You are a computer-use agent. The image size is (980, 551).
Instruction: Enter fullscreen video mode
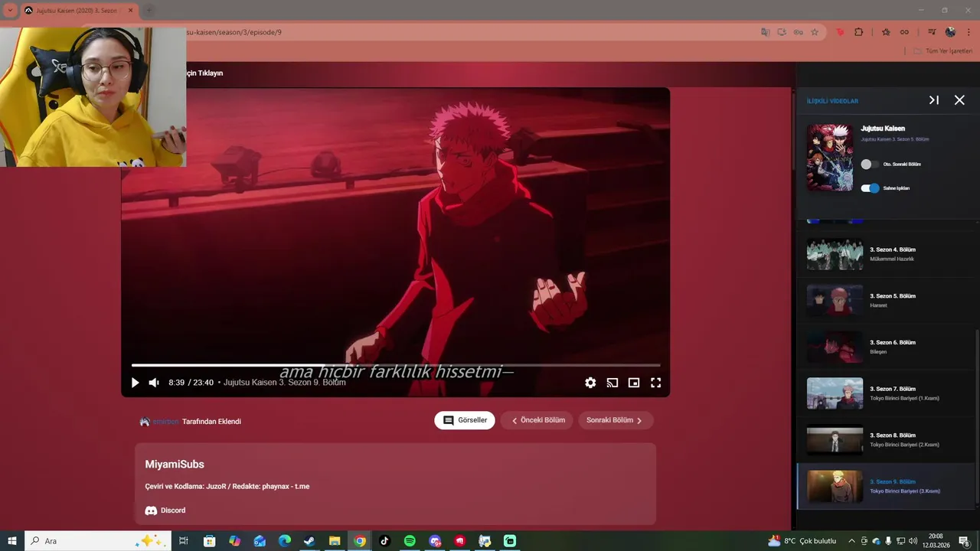point(656,383)
